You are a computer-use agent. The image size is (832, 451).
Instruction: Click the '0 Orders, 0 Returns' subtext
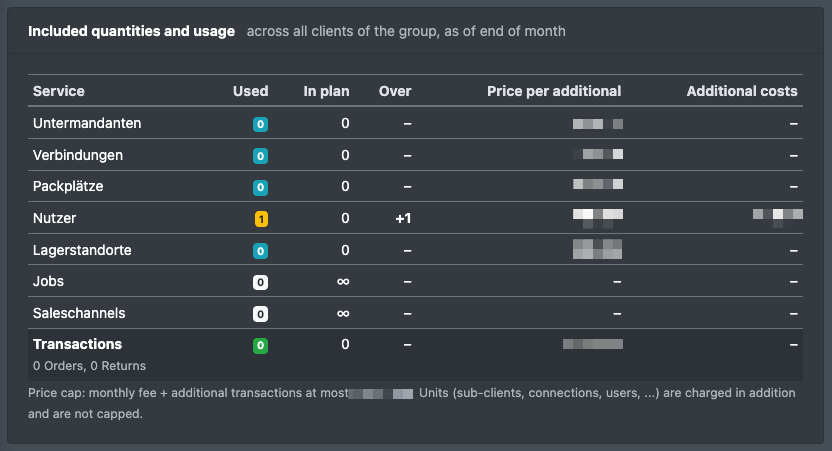coord(89,366)
